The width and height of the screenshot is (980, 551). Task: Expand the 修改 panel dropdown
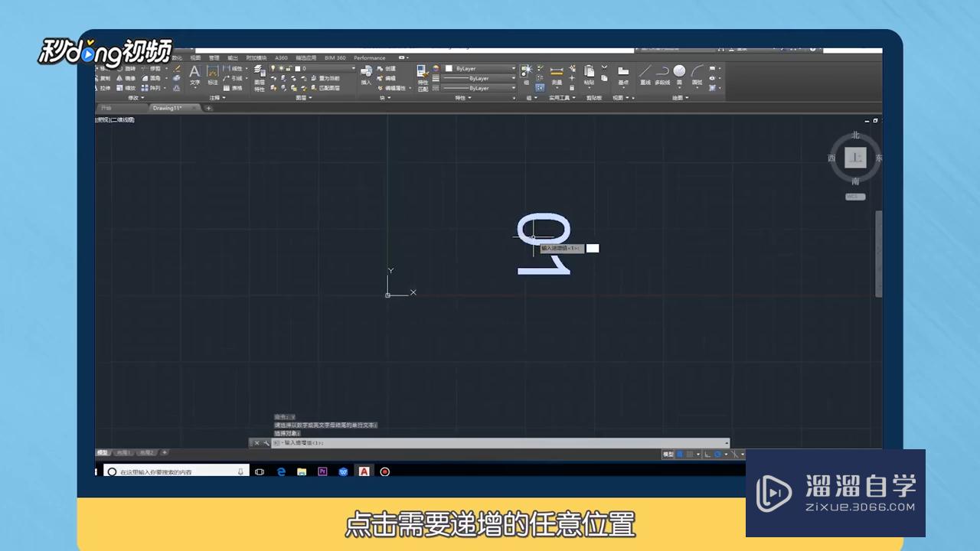tap(136, 98)
